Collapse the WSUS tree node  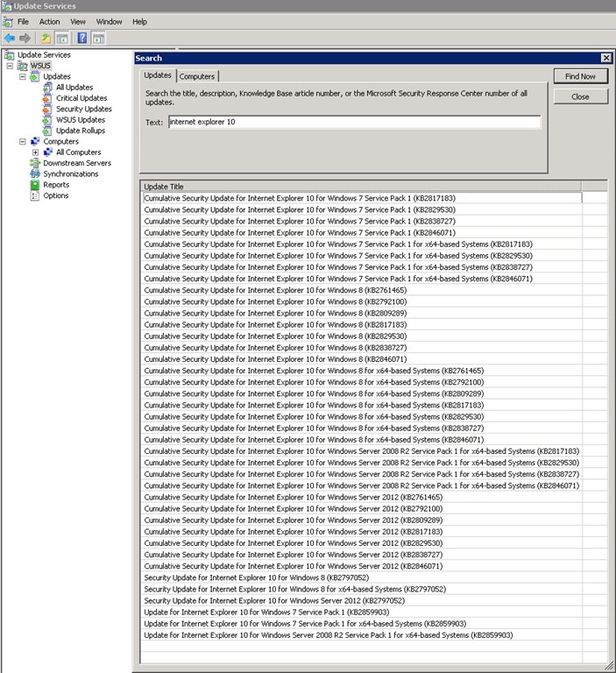(x=10, y=66)
